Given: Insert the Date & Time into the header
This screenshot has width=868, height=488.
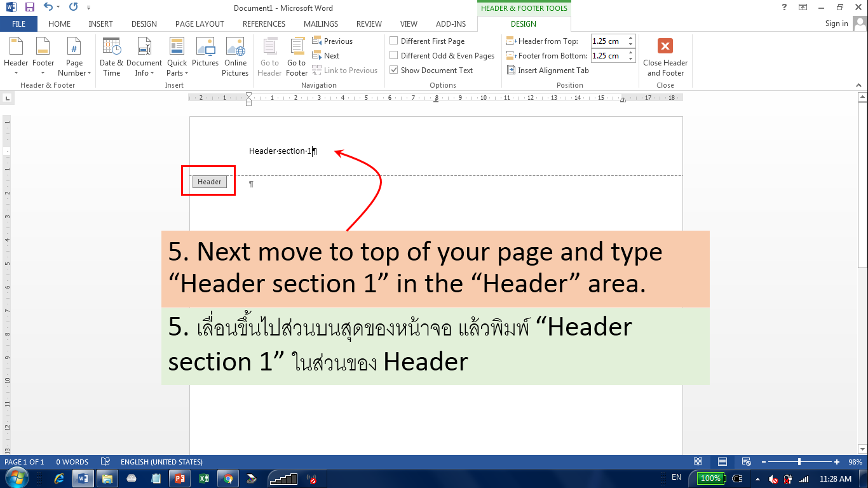Looking at the screenshot, I should click(111, 56).
